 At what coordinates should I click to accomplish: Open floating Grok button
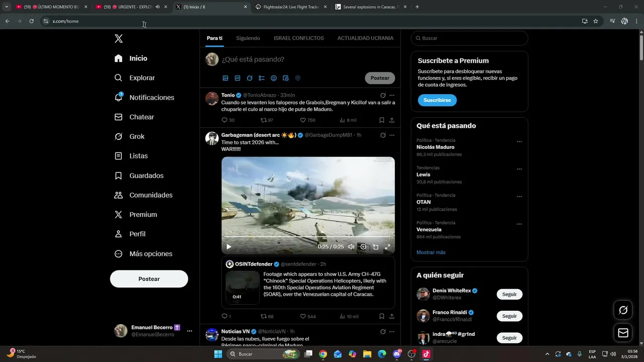623,310
